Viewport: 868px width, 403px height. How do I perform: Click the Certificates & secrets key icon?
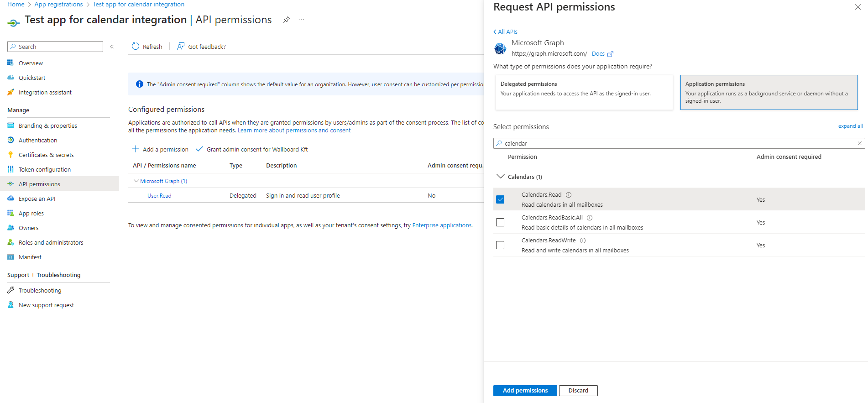(10, 155)
